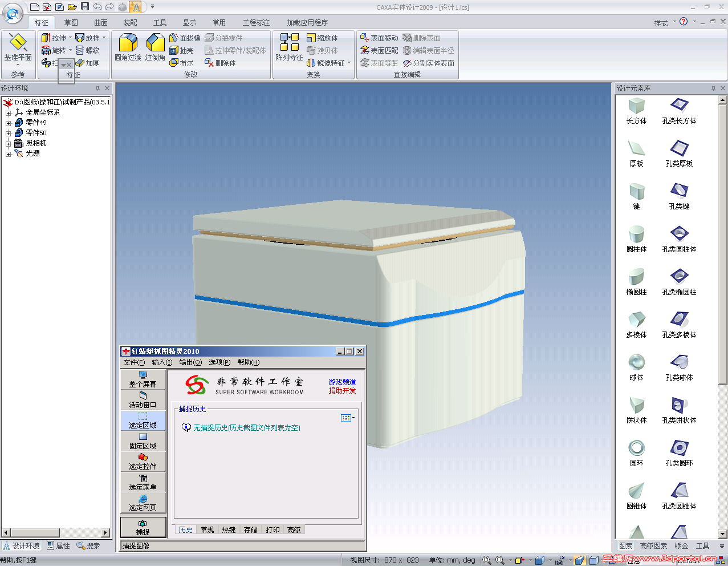Viewport: 728px width, 566px height.
Task: Select the 放样 loft feature tool
Action: click(x=87, y=38)
